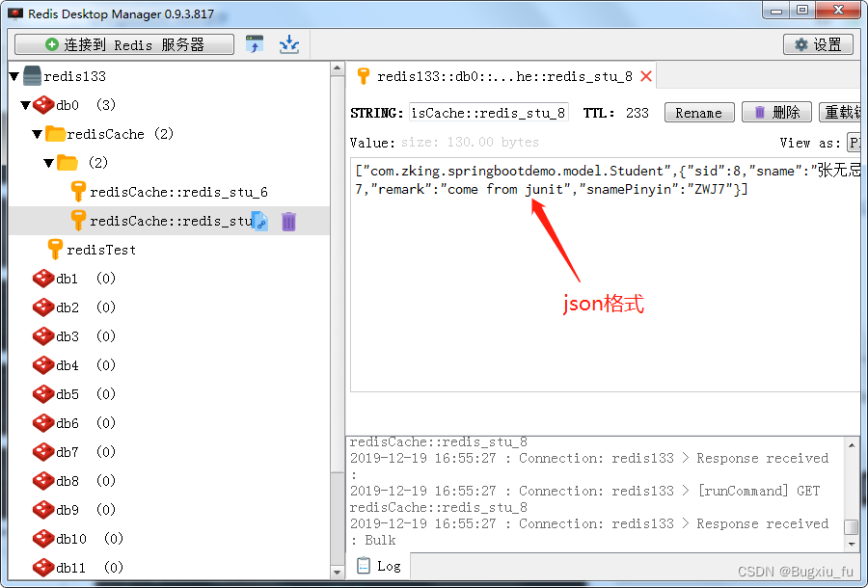Click the log panel scroll up arrow
The image size is (868, 588).
pos(852,444)
